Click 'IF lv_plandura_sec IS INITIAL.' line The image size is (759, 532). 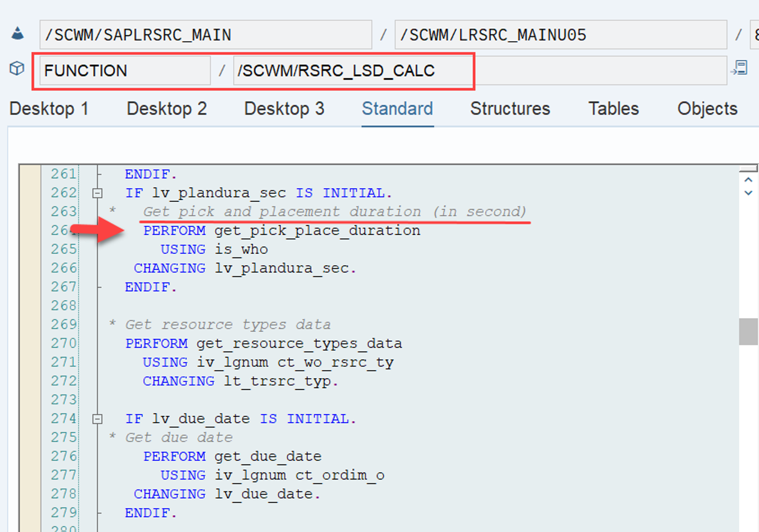coord(259,193)
